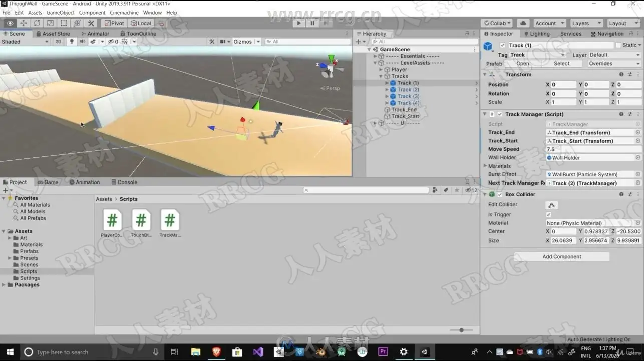This screenshot has width=644, height=361.
Task: Open the GameObject menu
Action: point(60,12)
